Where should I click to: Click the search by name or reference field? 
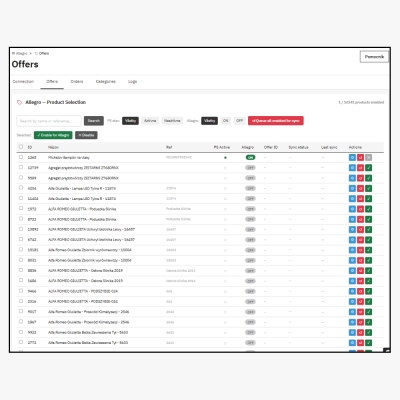pyautogui.click(x=49, y=121)
